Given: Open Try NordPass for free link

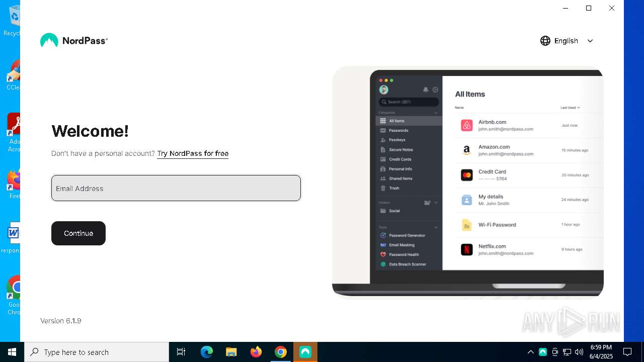Looking at the screenshot, I should tap(193, 153).
